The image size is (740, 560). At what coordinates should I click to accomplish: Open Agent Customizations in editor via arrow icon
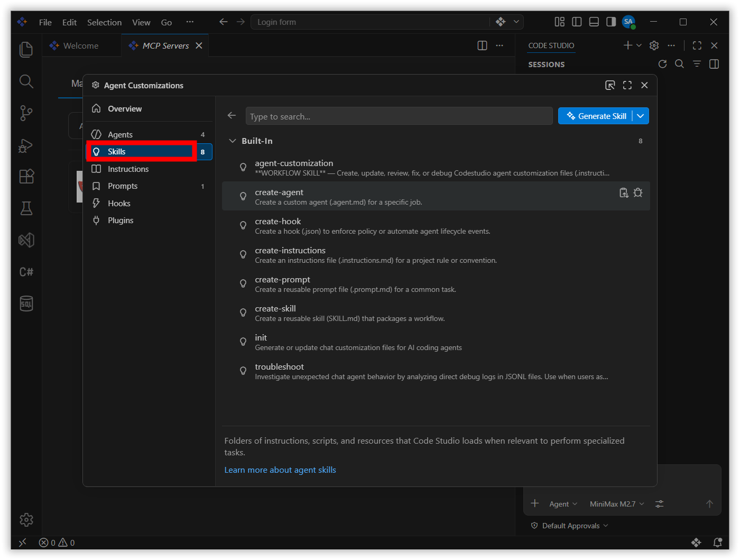click(x=610, y=85)
